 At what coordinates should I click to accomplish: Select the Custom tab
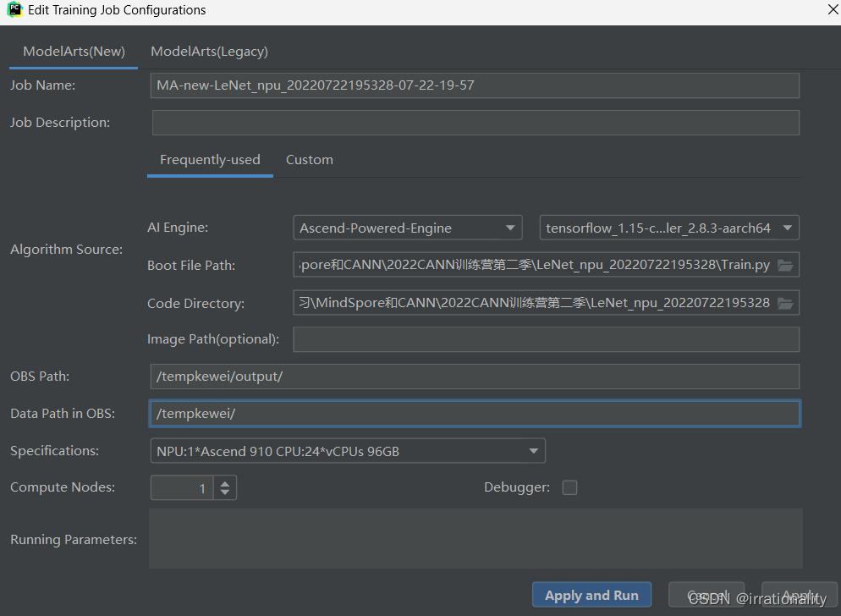click(x=310, y=160)
